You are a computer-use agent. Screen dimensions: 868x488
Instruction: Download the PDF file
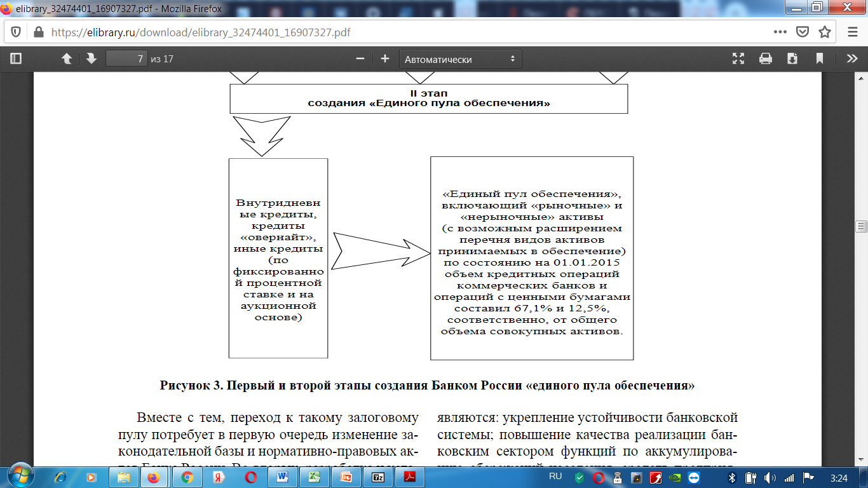(792, 59)
